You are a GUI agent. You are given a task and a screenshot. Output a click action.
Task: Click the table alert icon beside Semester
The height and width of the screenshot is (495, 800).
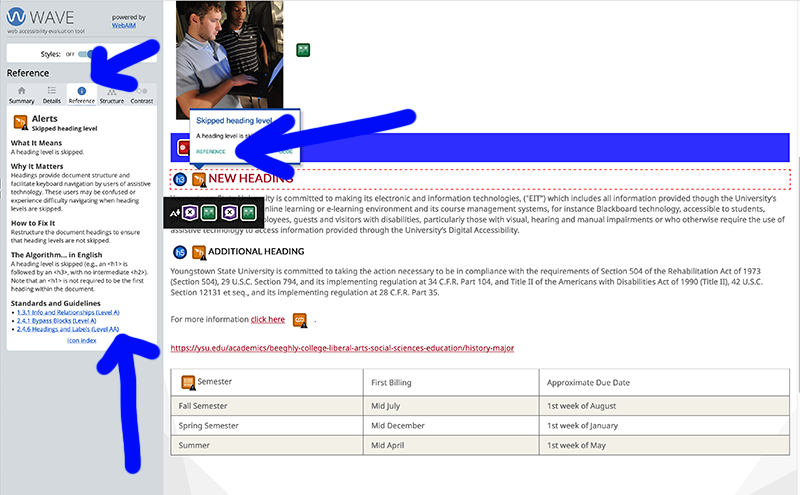point(188,382)
